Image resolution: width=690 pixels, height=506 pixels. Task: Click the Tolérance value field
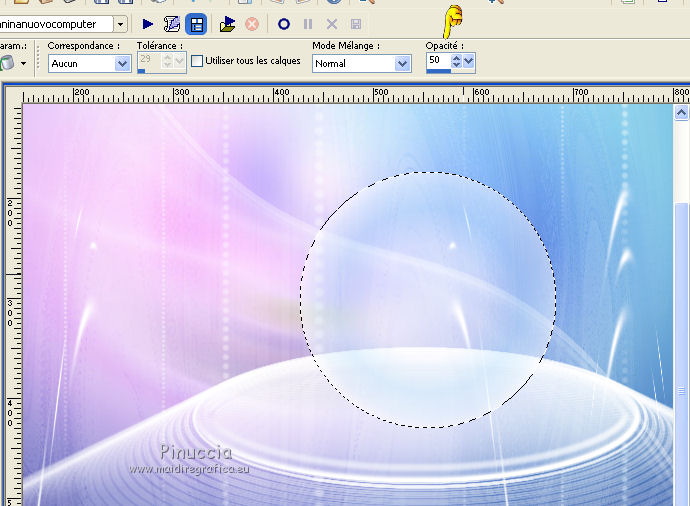click(150, 59)
